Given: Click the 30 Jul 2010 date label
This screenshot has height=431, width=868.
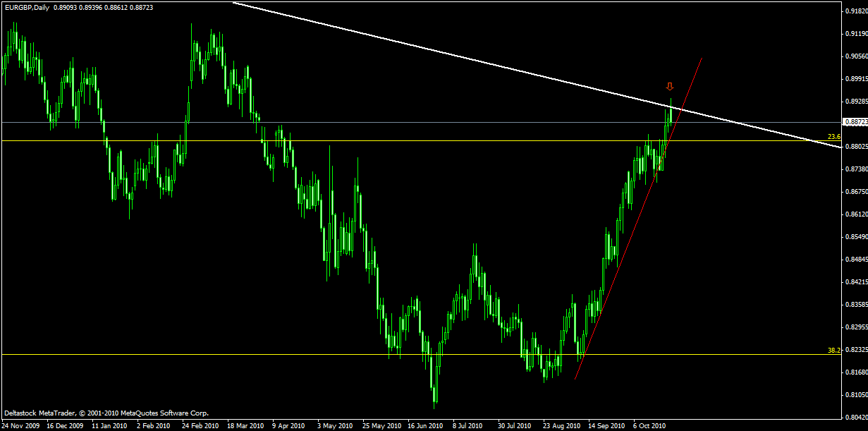Looking at the screenshot, I should [516, 426].
